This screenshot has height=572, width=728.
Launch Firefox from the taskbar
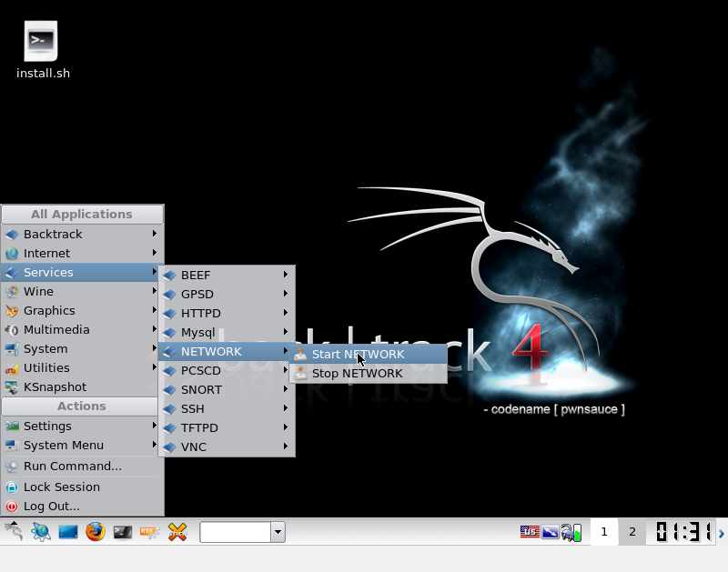[96, 532]
